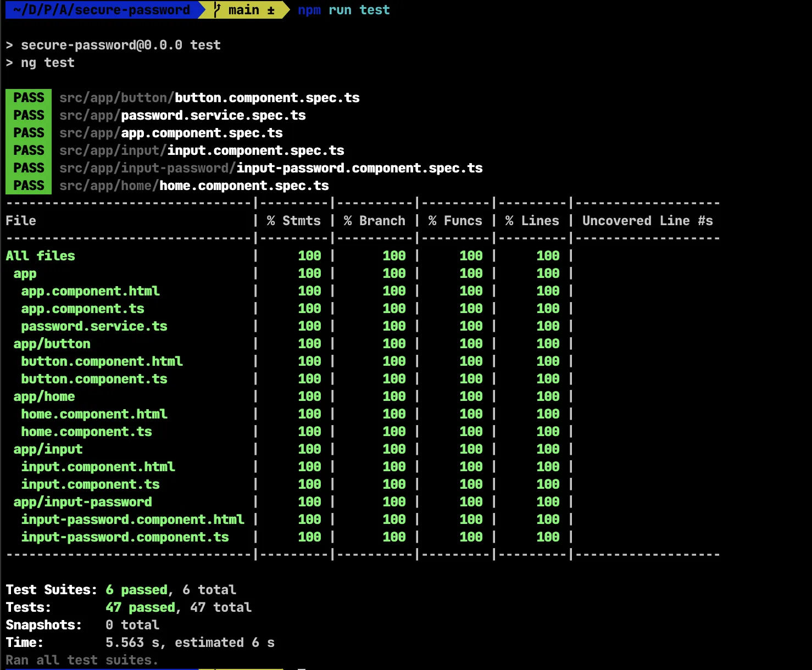The width and height of the screenshot is (812, 670).
Task: Click password.service.ts in coverage table
Action: pos(94,326)
